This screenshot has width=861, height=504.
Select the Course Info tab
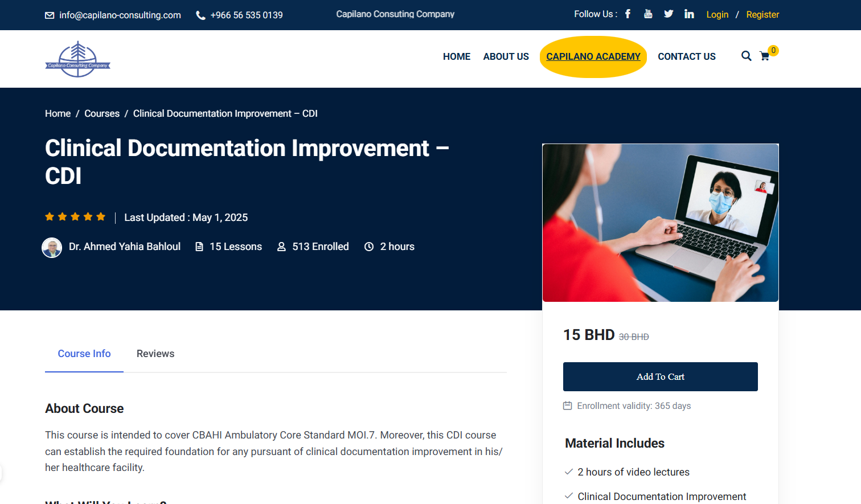click(x=84, y=354)
